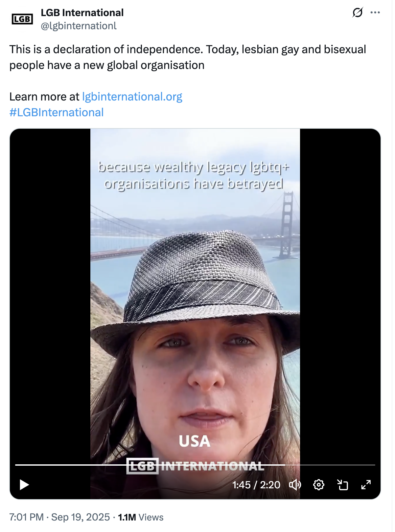Click the 1.1M Views count
Viewport: 395px width, 532px height.
point(141,517)
